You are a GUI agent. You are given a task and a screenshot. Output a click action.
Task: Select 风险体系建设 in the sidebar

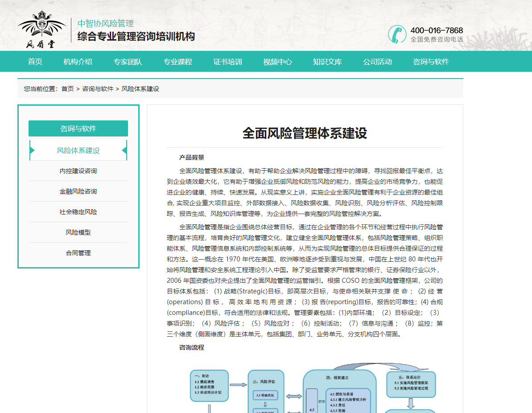point(78,150)
